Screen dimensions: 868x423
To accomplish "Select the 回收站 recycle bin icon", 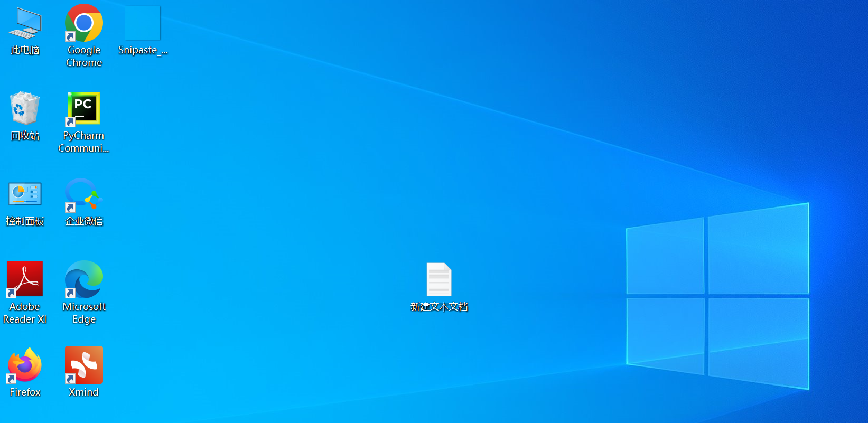I will (x=25, y=108).
